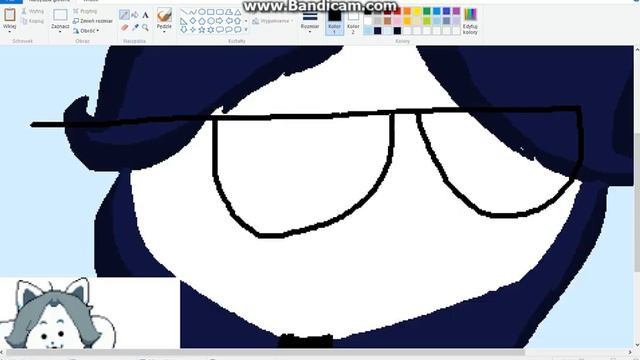Screen dimensions: 640x360
Task: Choose the isosceles triangle shape
Action: point(238,12)
